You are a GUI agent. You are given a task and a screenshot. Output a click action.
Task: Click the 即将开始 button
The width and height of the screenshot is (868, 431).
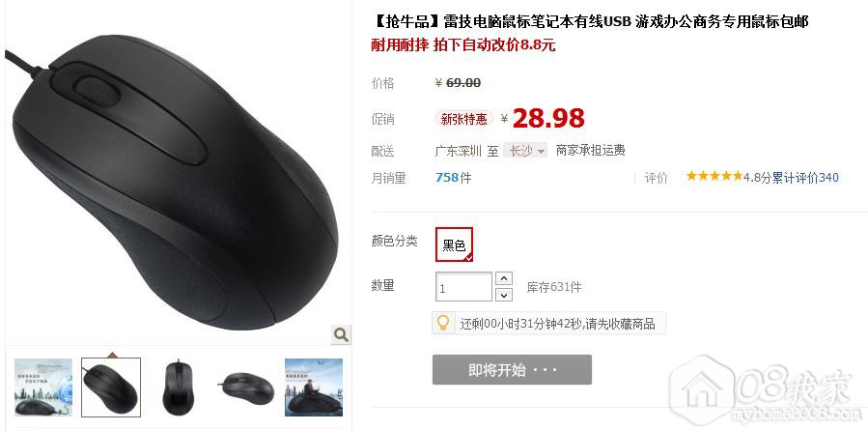coord(512,369)
